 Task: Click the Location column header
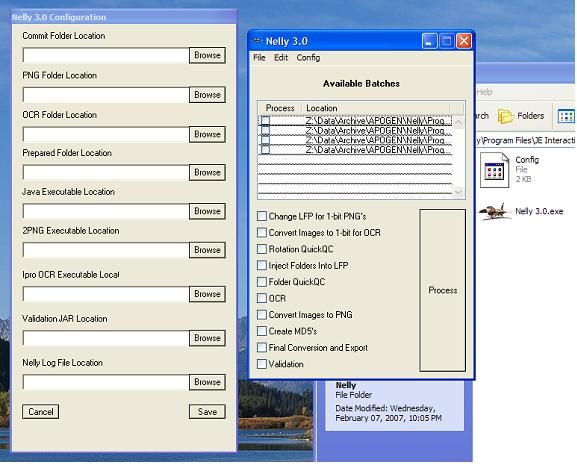click(376, 108)
